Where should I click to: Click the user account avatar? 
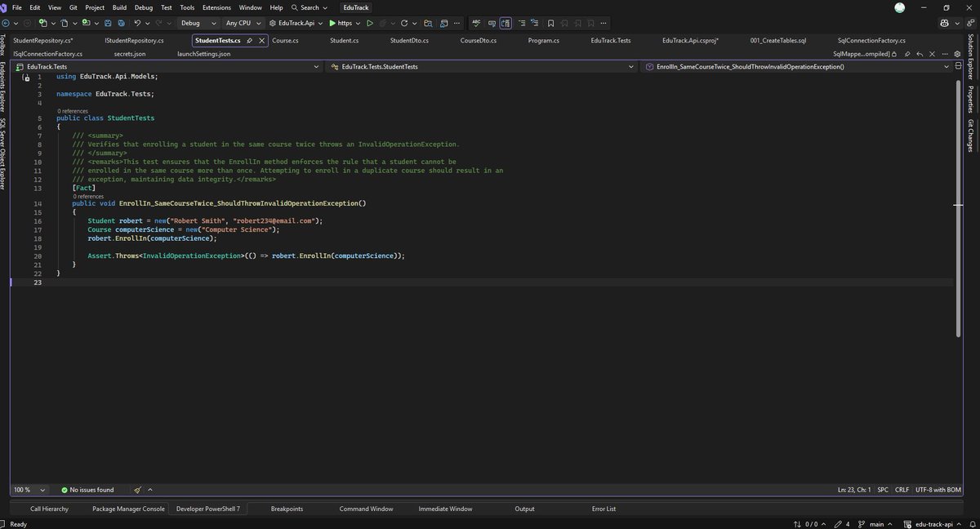pos(900,7)
